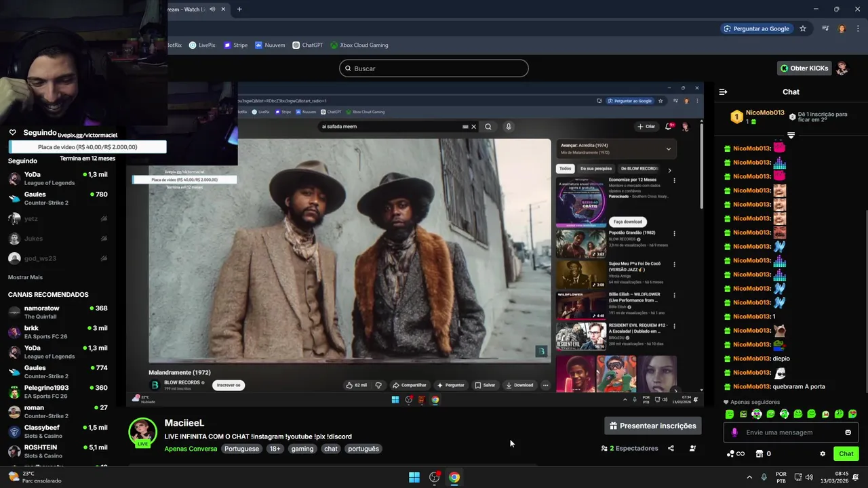868x488 pixels.
Task: Focus the Buscar search field
Action: coord(434,68)
